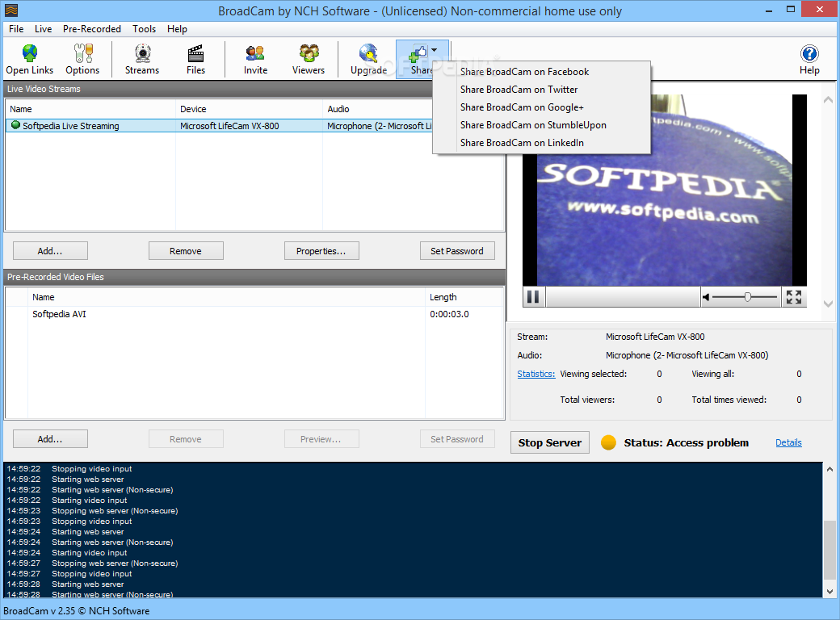Open the Details link
This screenshot has height=620, width=840.
coord(788,442)
